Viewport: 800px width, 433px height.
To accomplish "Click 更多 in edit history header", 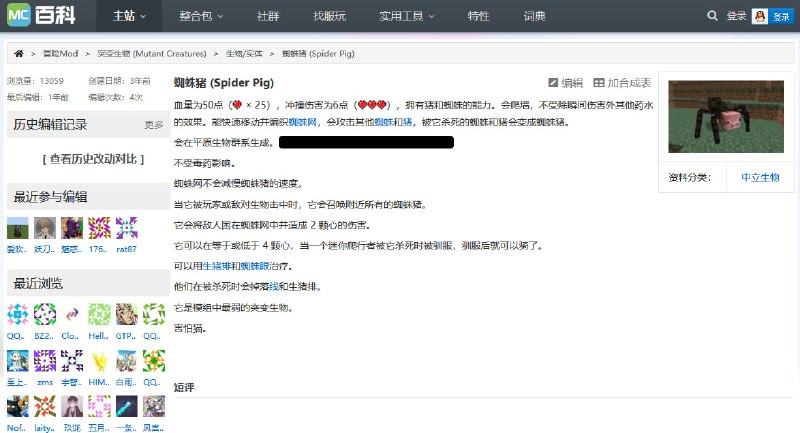I will [154, 125].
